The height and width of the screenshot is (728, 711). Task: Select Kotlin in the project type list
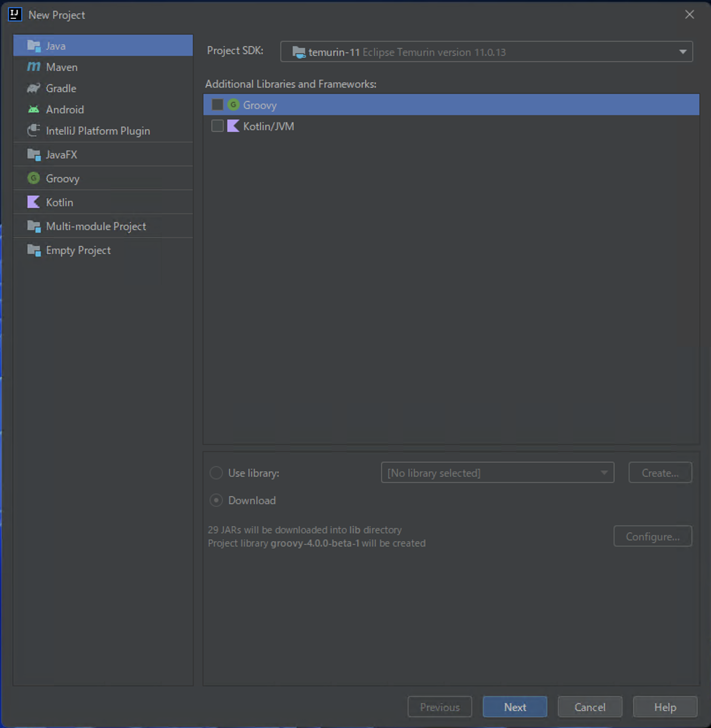103,202
